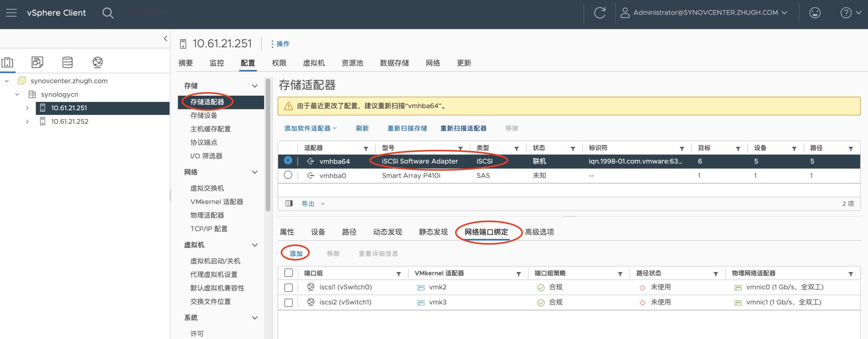Switch to the 静态发现 tab
The width and height of the screenshot is (868, 339).
point(433,232)
